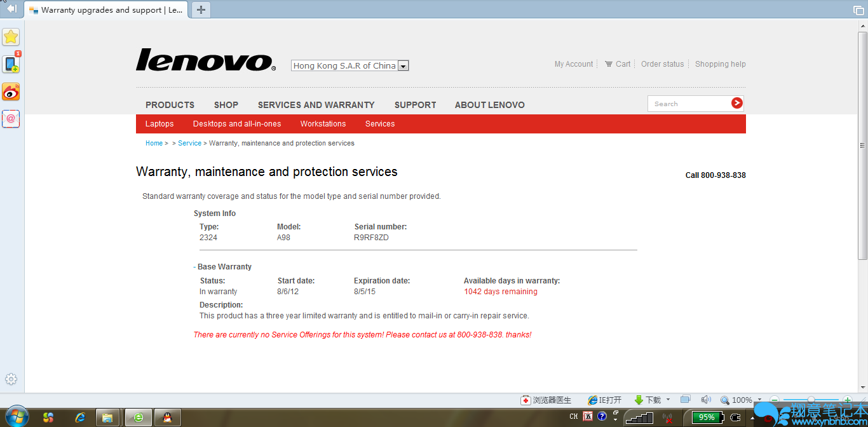Click the magnifier zoom icon

point(725,400)
